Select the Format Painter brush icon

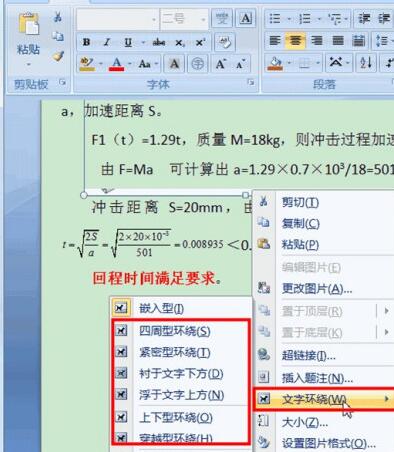point(58,56)
